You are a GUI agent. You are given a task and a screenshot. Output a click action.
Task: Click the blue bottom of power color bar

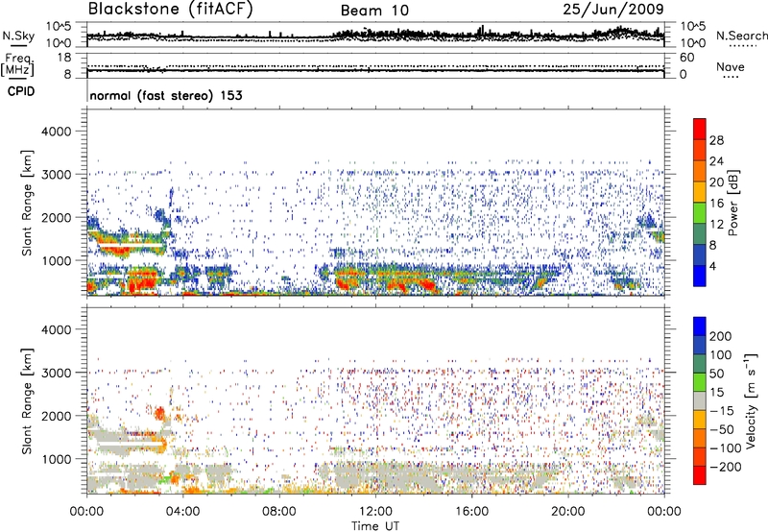tap(700, 276)
